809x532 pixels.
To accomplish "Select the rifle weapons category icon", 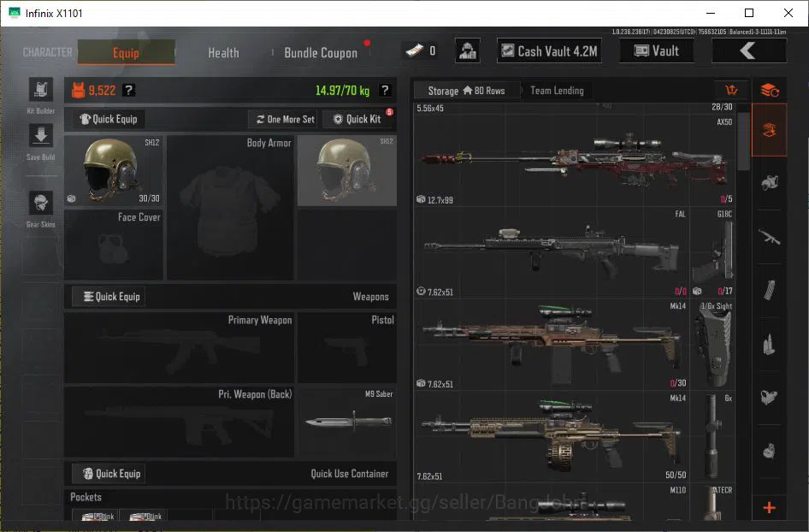I will (x=770, y=237).
